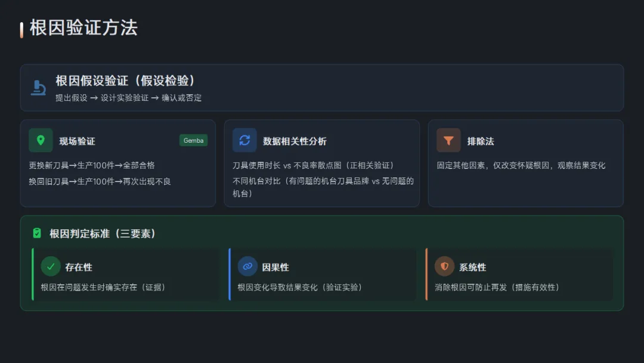
Task: Click the orange funnel filter icon
Action: pos(448,140)
